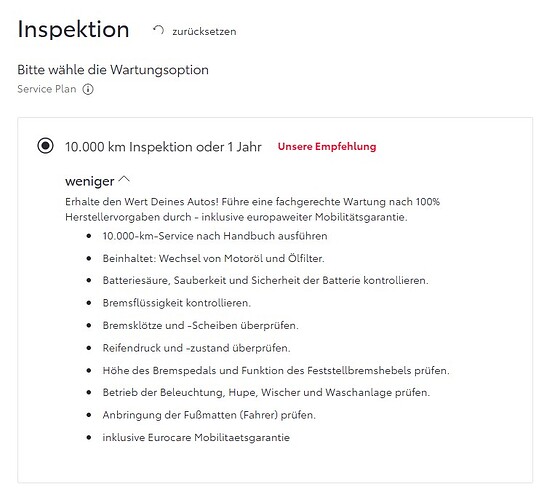Select the 10.000 km Inspektion radio button
Screen dimensions: 539x500
45,146
